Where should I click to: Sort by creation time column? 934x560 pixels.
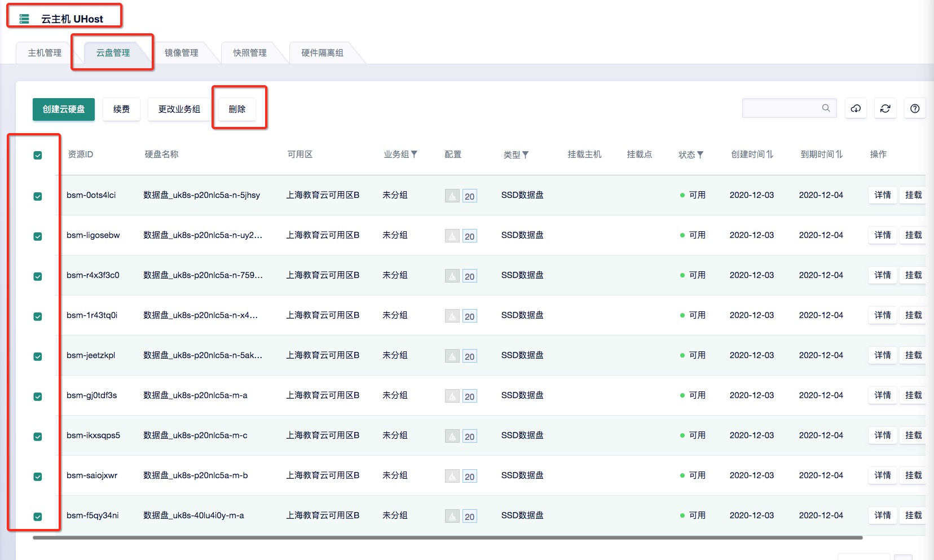[752, 155]
